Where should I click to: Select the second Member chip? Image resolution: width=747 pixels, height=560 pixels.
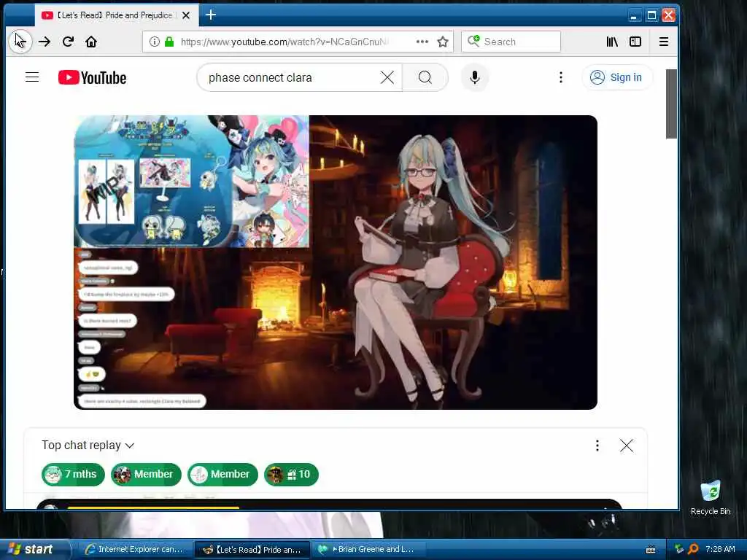coord(222,475)
